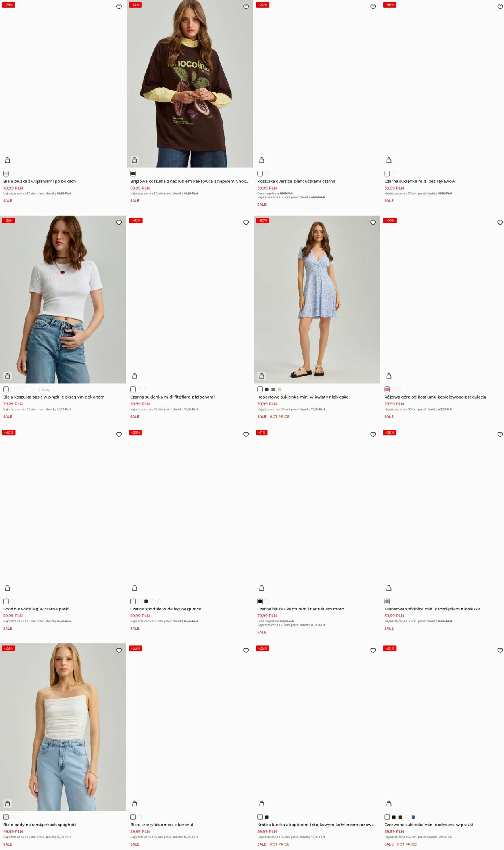Choose dark burgundy swatch for Czarne spodnie

point(146,601)
